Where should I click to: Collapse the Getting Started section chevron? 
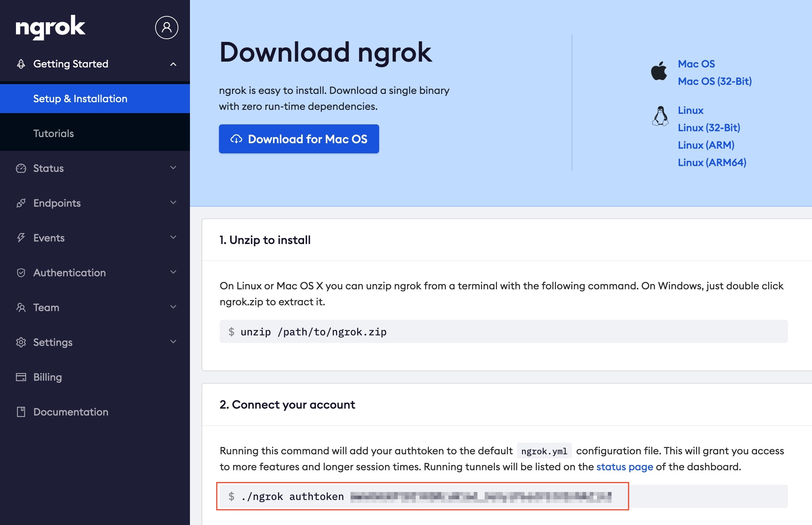pyautogui.click(x=173, y=64)
